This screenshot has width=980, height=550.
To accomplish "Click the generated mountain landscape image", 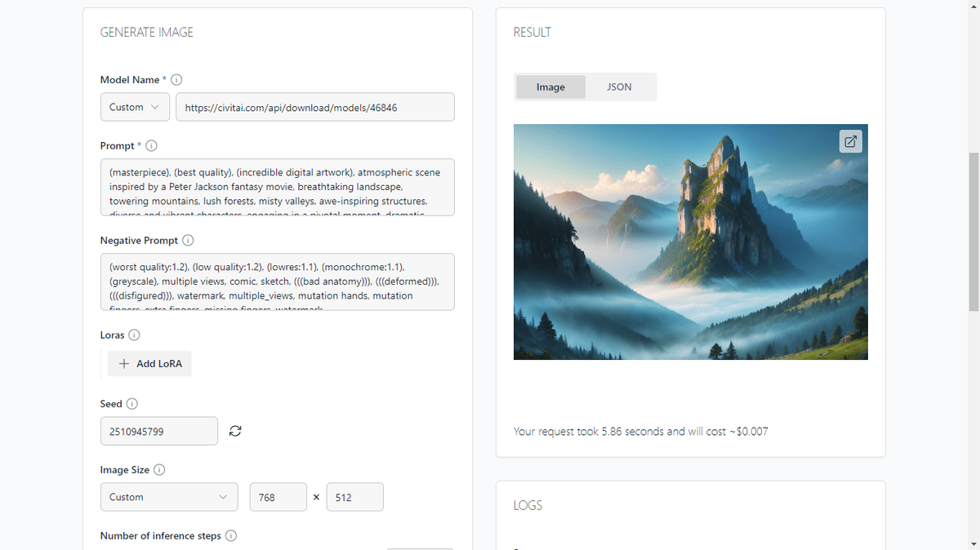I will (x=691, y=242).
